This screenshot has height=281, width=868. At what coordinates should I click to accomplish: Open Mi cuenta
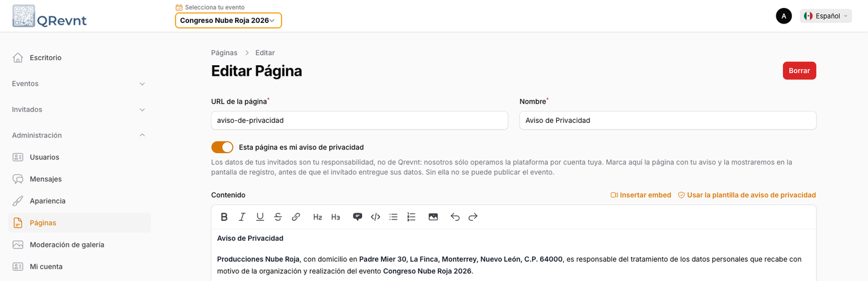coord(79,267)
